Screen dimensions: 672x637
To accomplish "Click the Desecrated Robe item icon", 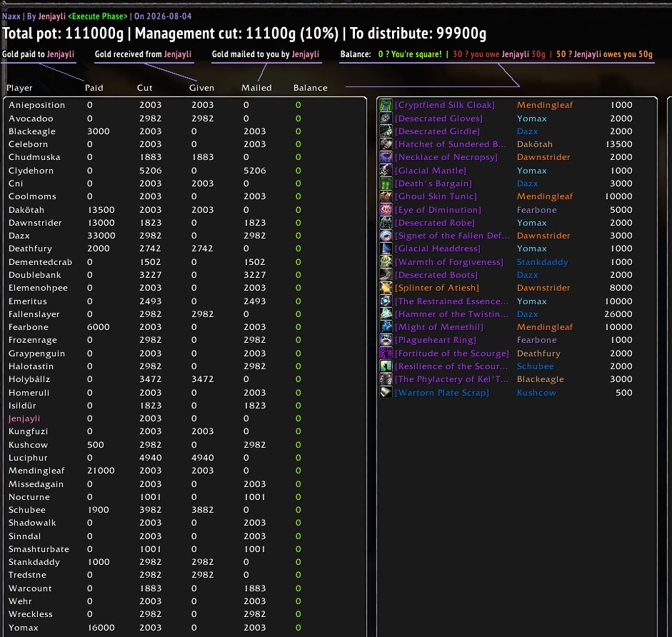I will (386, 223).
